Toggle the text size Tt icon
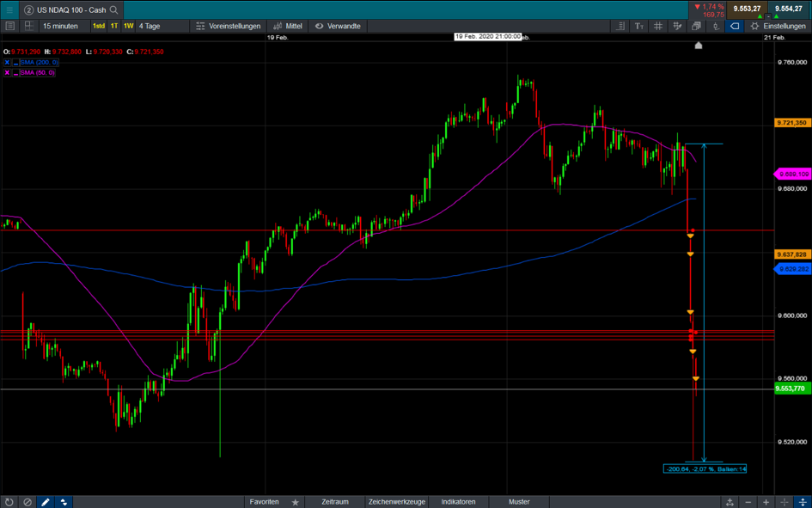 639,26
